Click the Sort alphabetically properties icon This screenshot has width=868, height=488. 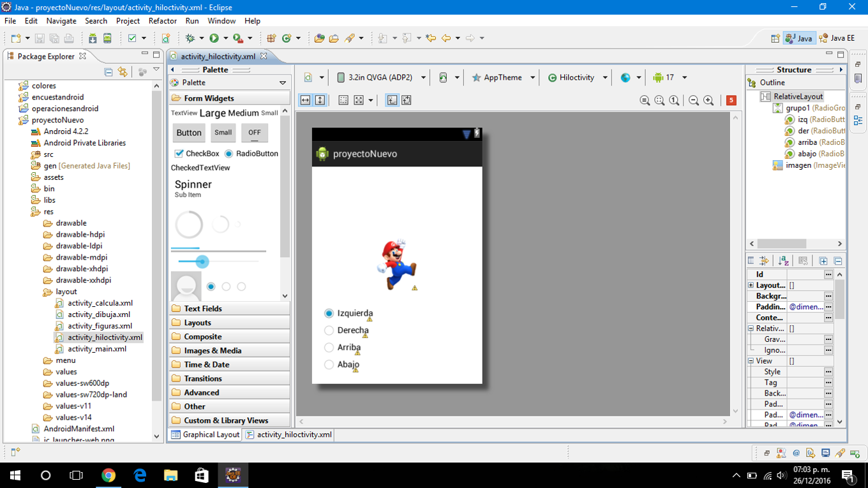point(783,261)
